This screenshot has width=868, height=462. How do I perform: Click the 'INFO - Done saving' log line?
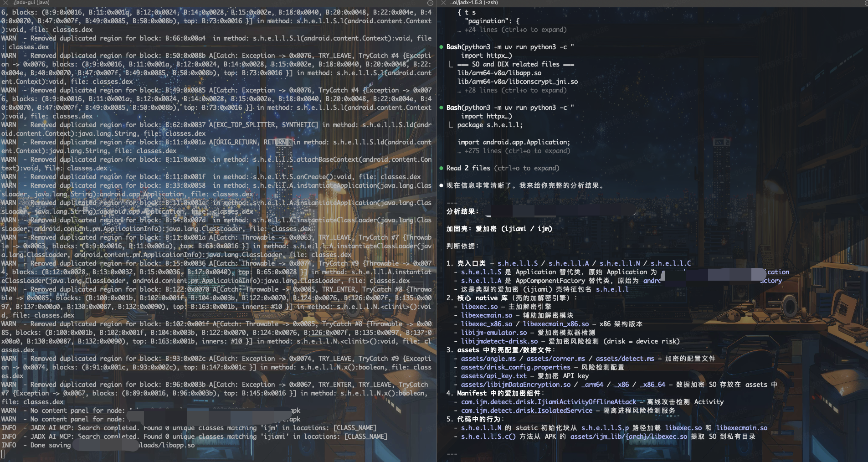pos(98,445)
